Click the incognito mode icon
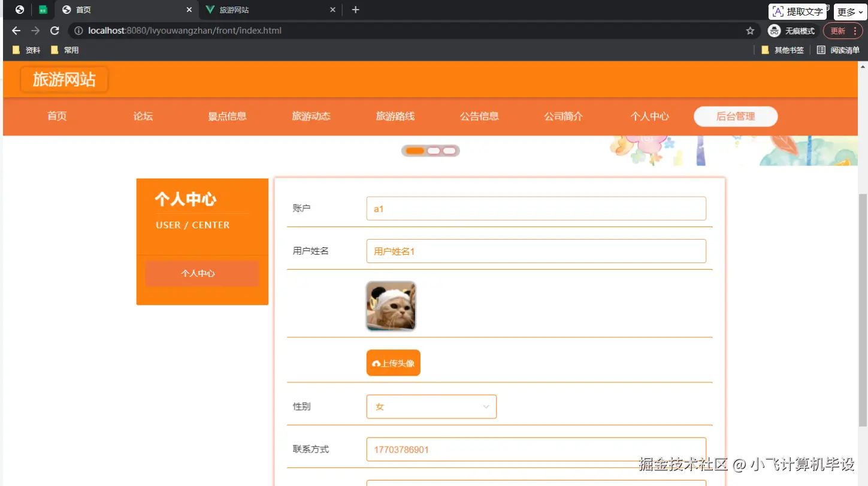 coord(775,31)
